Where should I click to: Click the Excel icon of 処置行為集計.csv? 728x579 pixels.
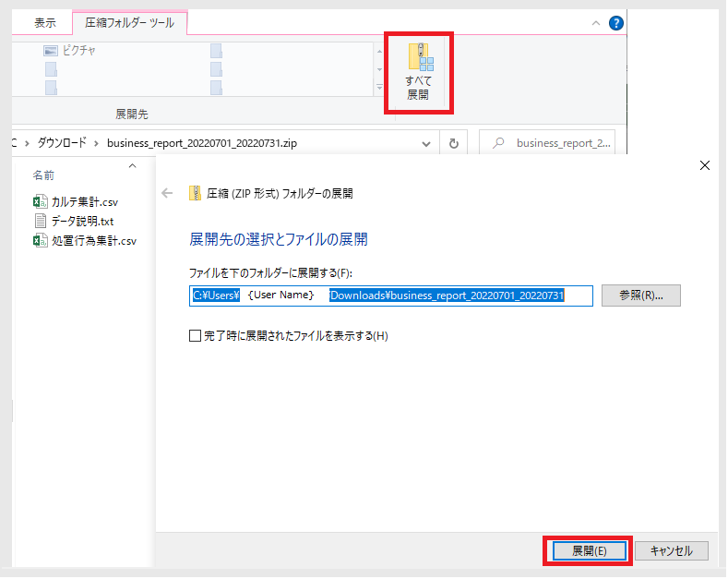[40, 240]
